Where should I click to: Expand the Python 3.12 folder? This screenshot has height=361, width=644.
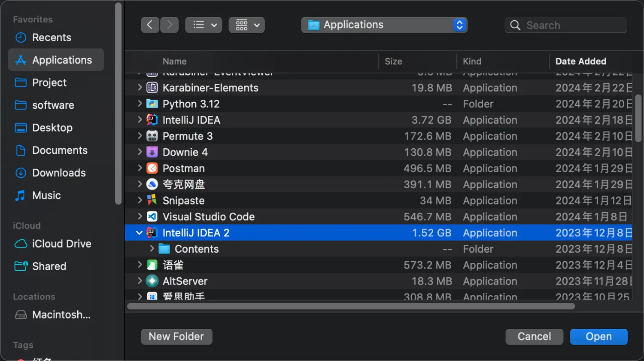[x=140, y=104]
